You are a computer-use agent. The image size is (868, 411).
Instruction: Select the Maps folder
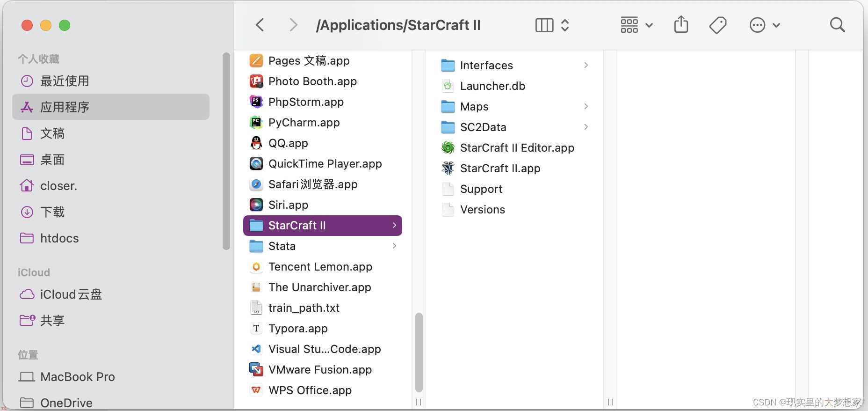click(x=514, y=107)
